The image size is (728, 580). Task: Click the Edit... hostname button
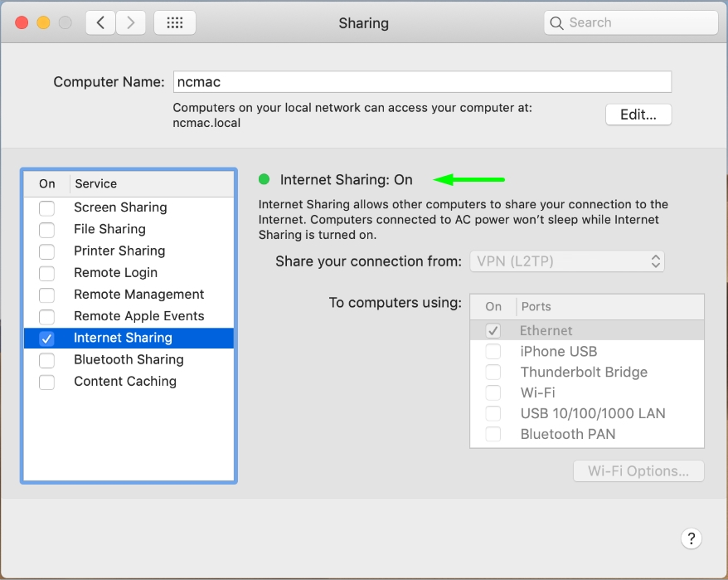pos(638,115)
